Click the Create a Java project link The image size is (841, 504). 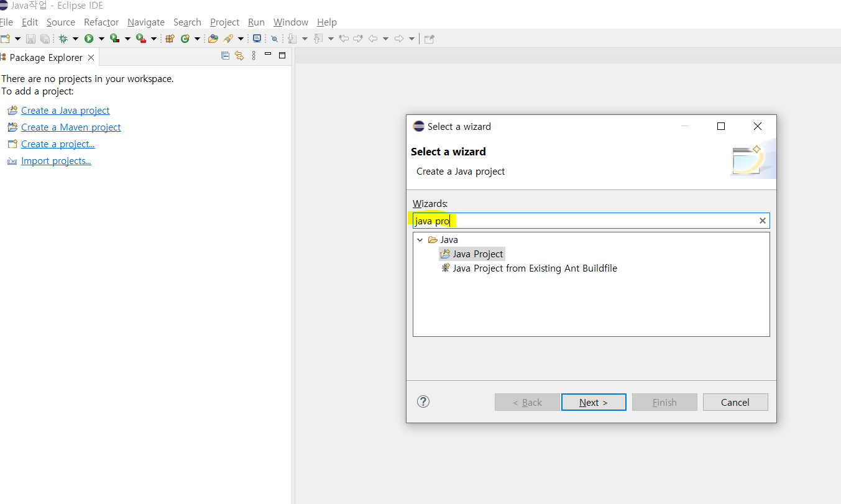(x=65, y=111)
